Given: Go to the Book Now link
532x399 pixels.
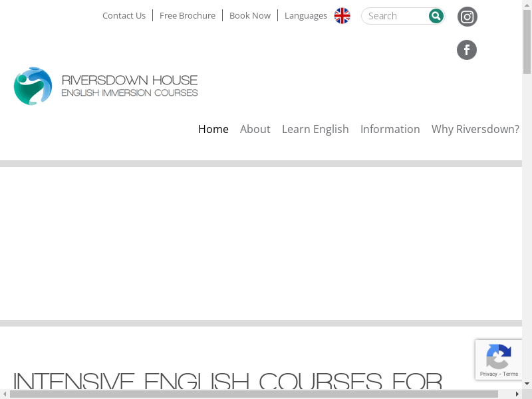Looking at the screenshot, I should (249, 16).
